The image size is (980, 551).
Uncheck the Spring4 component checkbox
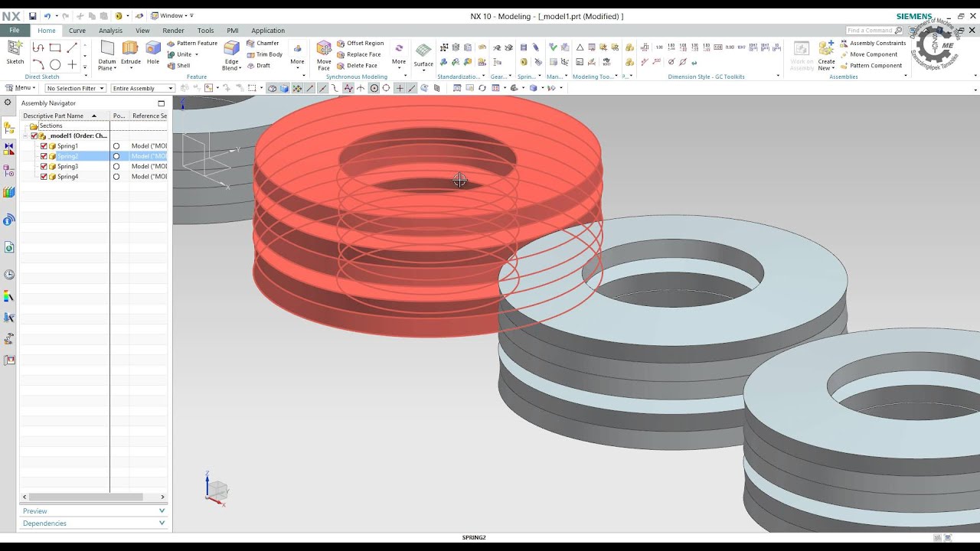coord(44,177)
